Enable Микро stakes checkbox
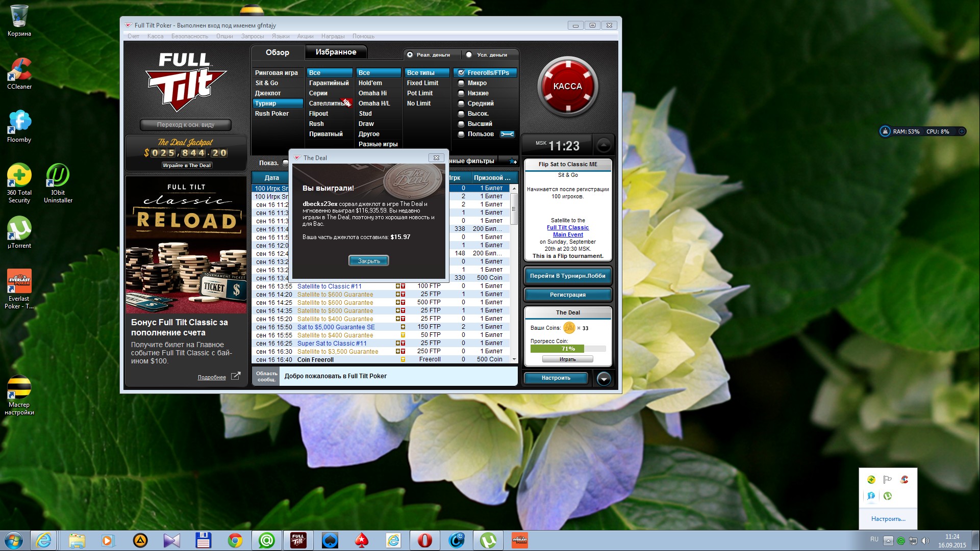Viewport: 980px width, 551px height. point(461,83)
